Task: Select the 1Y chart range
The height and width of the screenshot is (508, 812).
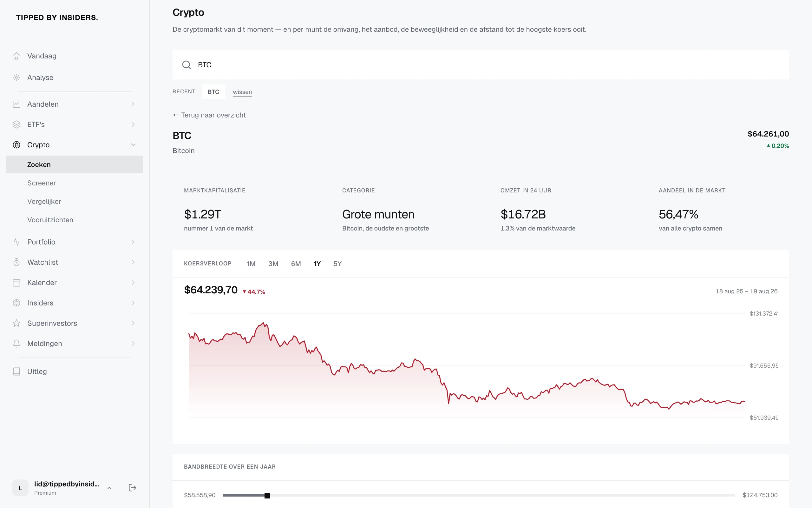Action: click(317, 264)
